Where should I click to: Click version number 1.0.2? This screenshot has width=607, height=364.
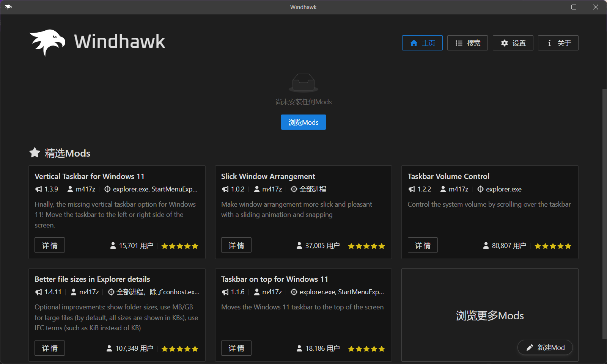[x=238, y=189]
